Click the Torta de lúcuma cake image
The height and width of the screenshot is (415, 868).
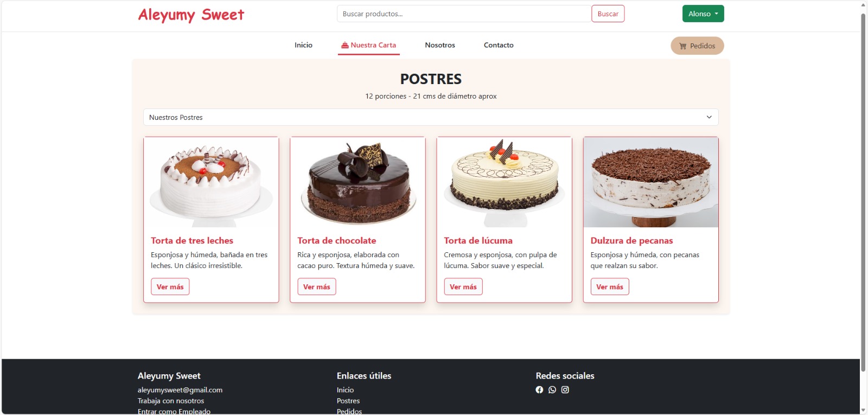[x=505, y=182]
